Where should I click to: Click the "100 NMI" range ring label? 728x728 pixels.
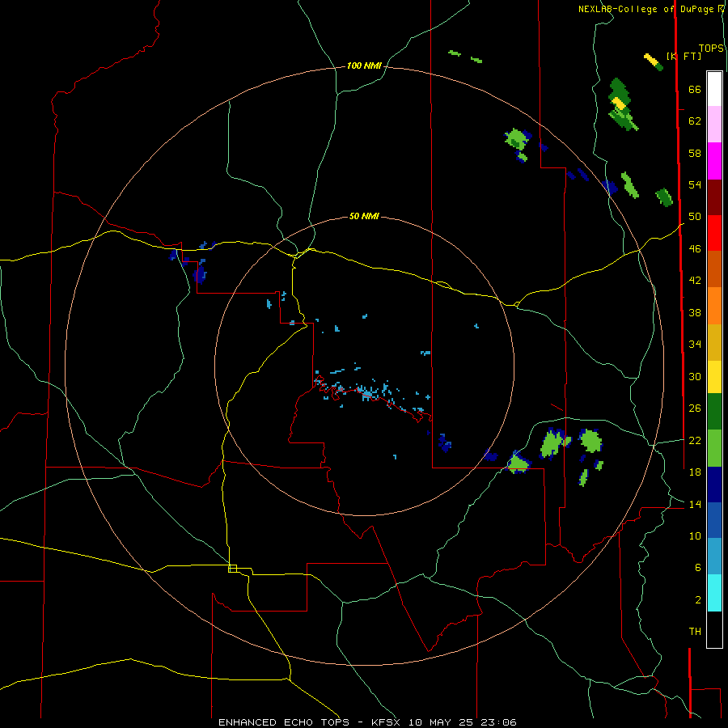coord(364,66)
